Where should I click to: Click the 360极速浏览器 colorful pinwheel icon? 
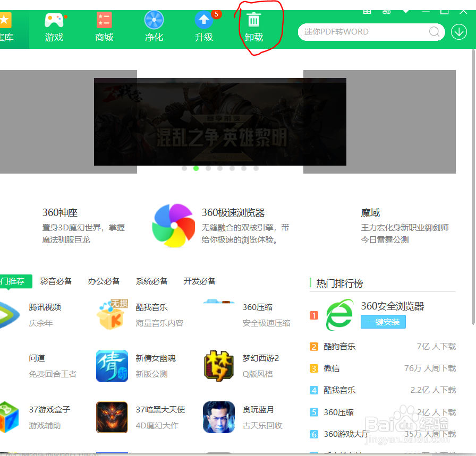174,226
